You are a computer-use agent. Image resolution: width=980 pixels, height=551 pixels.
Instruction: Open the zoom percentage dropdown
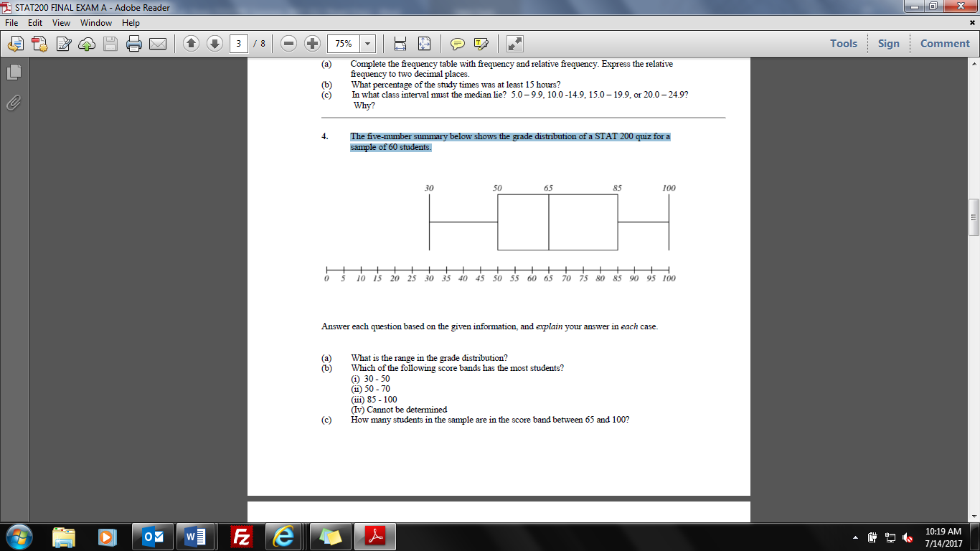coord(366,43)
